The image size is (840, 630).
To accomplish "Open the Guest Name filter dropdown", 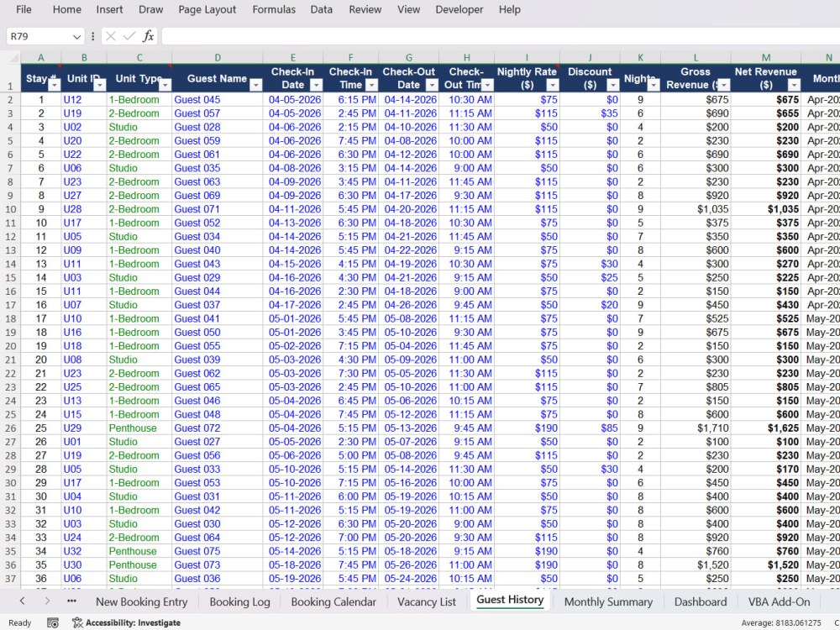I will click(255, 85).
